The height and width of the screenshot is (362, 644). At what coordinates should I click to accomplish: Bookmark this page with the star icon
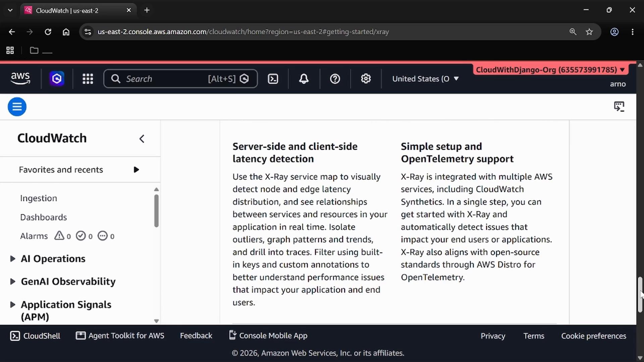pos(589,32)
